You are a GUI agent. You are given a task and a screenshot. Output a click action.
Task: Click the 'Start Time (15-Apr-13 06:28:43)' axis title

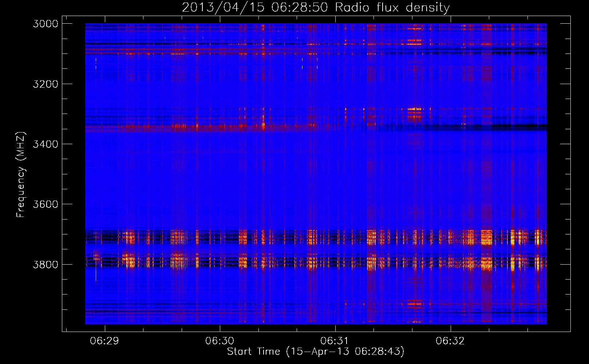(x=316, y=352)
